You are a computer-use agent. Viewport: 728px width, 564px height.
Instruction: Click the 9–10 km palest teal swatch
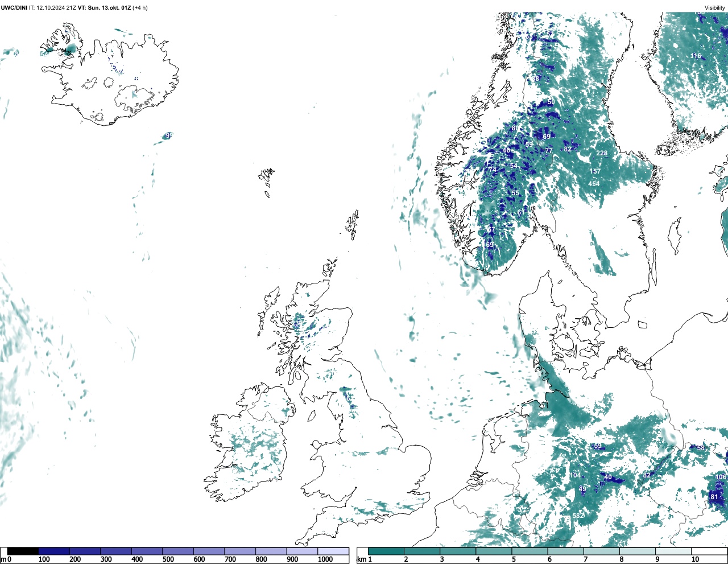(x=674, y=551)
